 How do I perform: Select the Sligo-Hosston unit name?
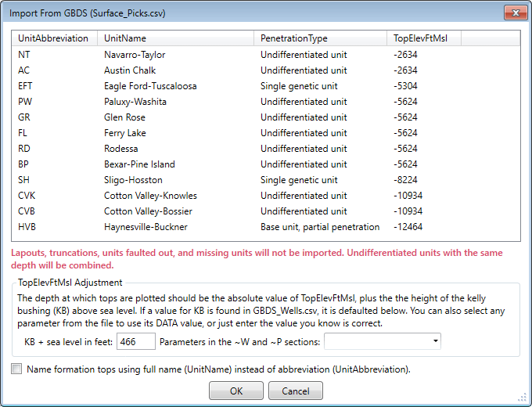click(133, 179)
